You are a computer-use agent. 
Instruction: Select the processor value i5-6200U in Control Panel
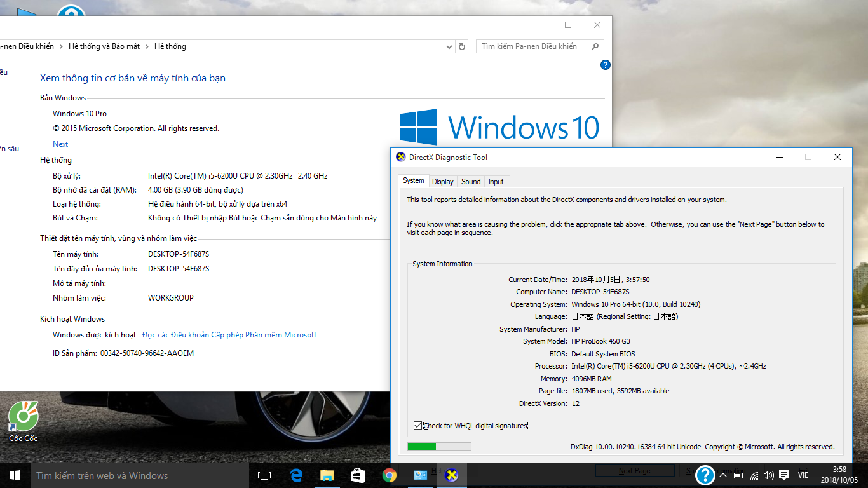click(238, 176)
